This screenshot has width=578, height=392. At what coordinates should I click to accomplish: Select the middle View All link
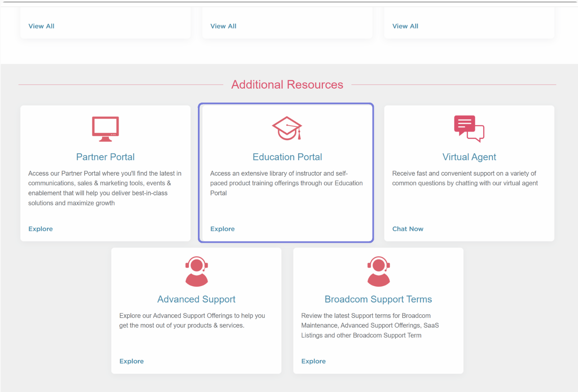[x=223, y=26]
